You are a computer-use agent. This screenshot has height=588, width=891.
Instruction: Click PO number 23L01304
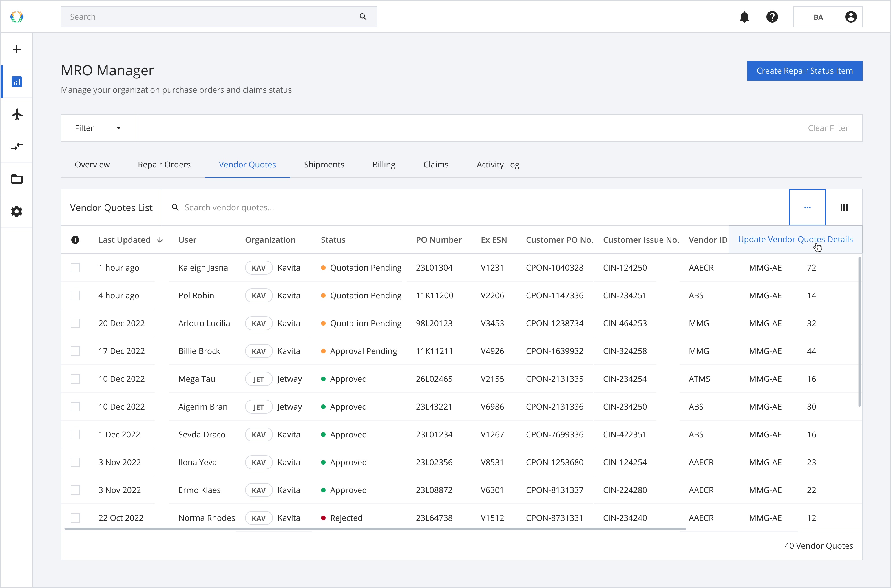coord(434,268)
